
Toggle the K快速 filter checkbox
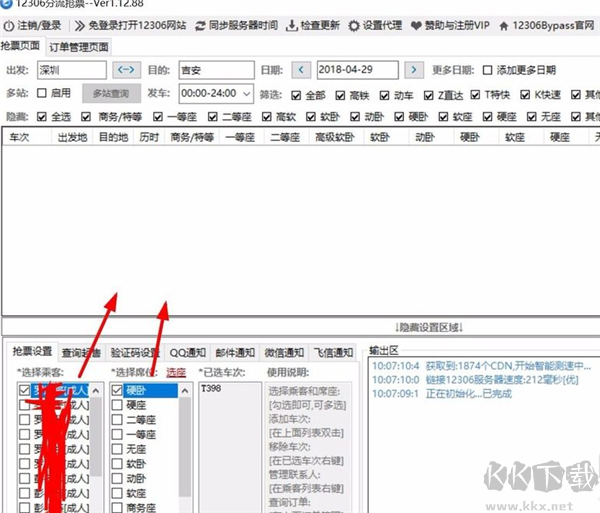525,95
